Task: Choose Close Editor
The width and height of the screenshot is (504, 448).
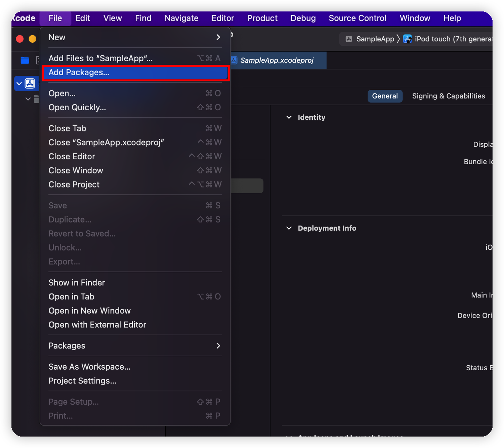Action: (x=135, y=157)
